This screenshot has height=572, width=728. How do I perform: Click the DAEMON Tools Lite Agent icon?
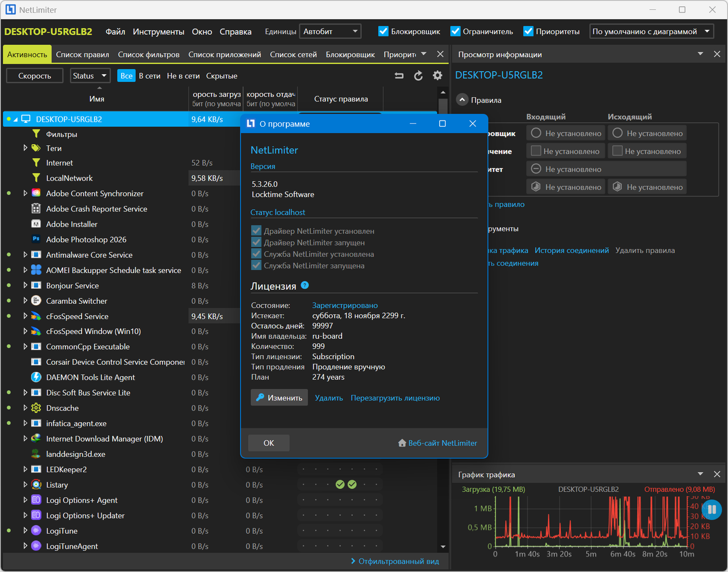point(36,377)
